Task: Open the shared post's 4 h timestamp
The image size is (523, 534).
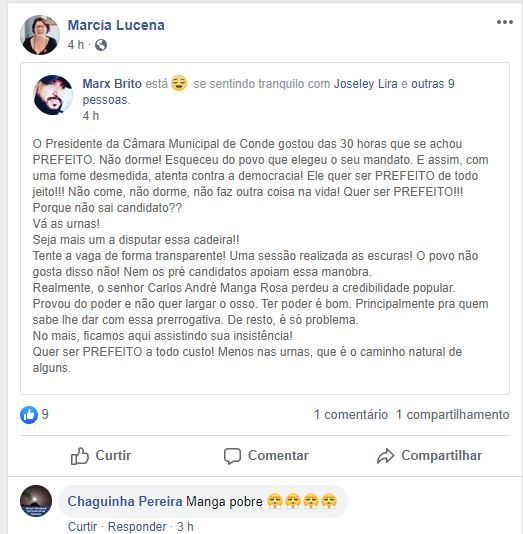Action: 91,116
